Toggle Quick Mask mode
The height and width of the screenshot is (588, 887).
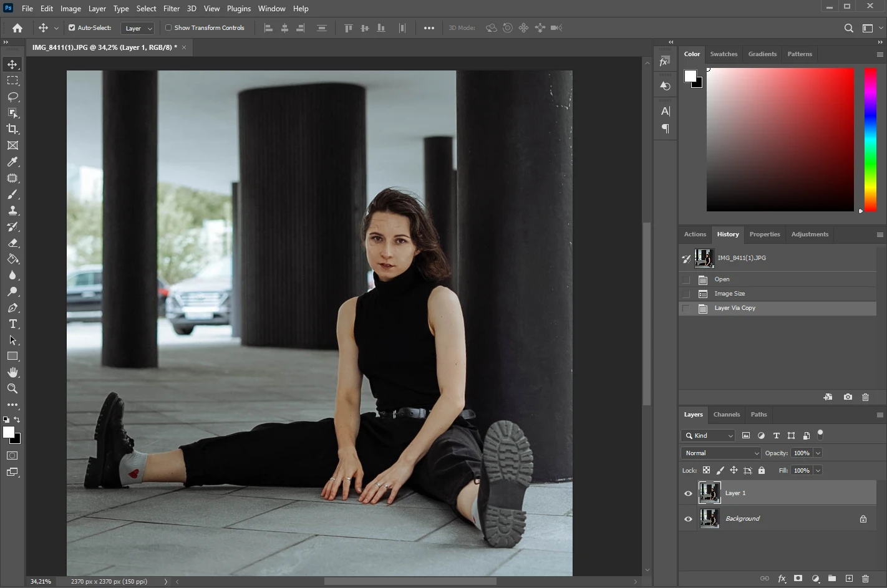point(12,456)
